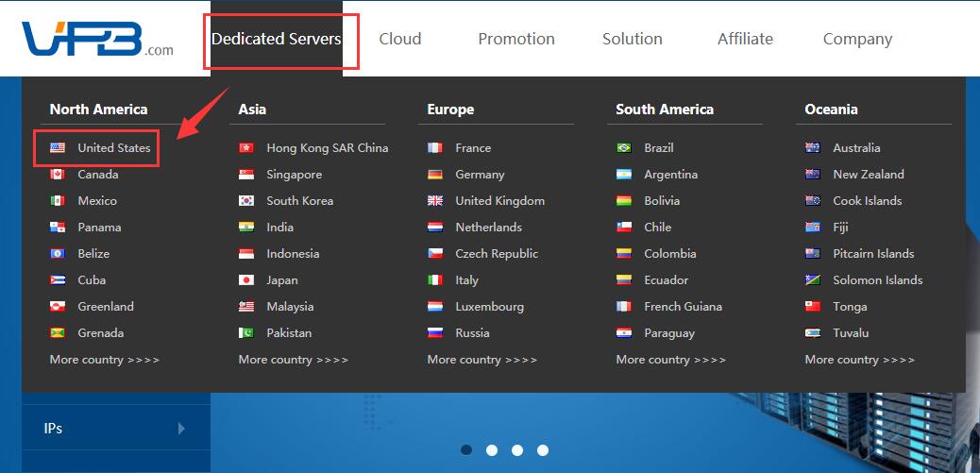Screen dimensions: 980x473
Task: Choose Cook Islands from Oceania list
Action: pos(867,200)
